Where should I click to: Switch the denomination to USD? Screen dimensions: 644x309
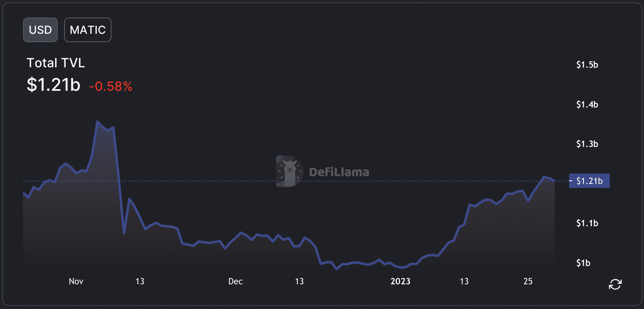(x=40, y=30)
